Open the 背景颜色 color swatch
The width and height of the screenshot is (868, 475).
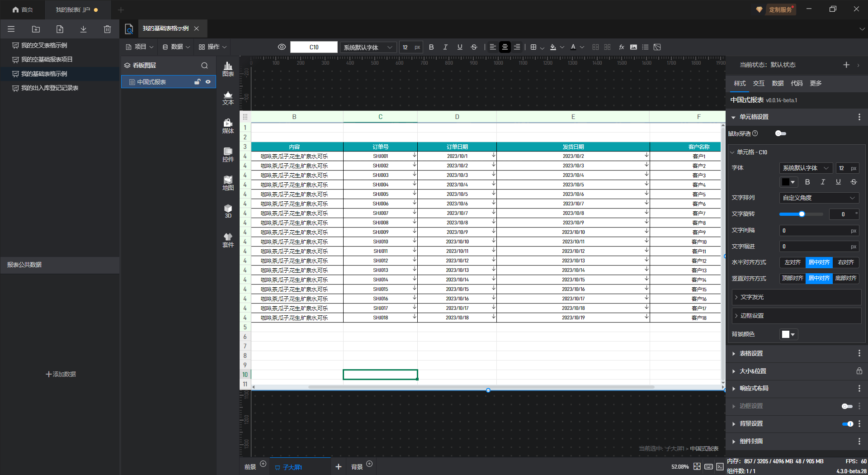pos(788,334)
